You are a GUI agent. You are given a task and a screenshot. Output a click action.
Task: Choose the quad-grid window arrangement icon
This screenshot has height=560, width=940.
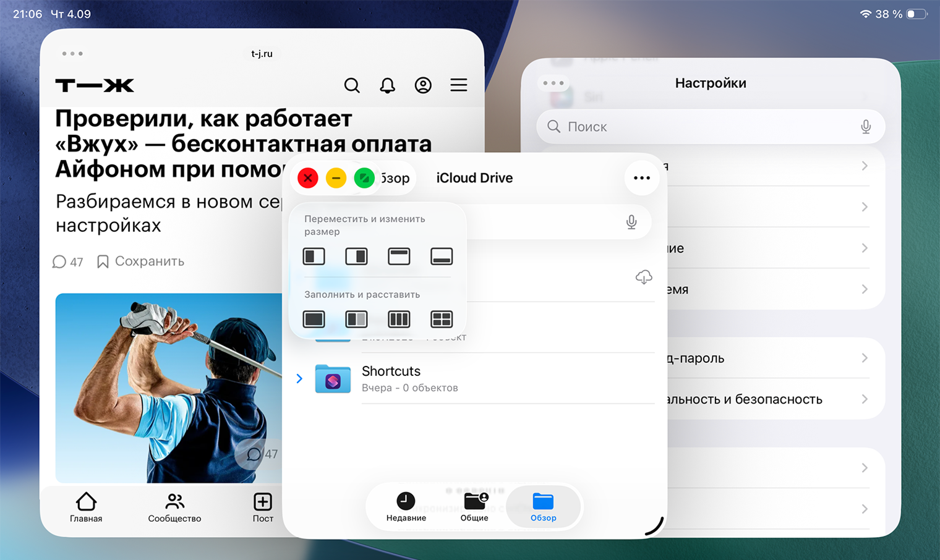coord(442,319)
